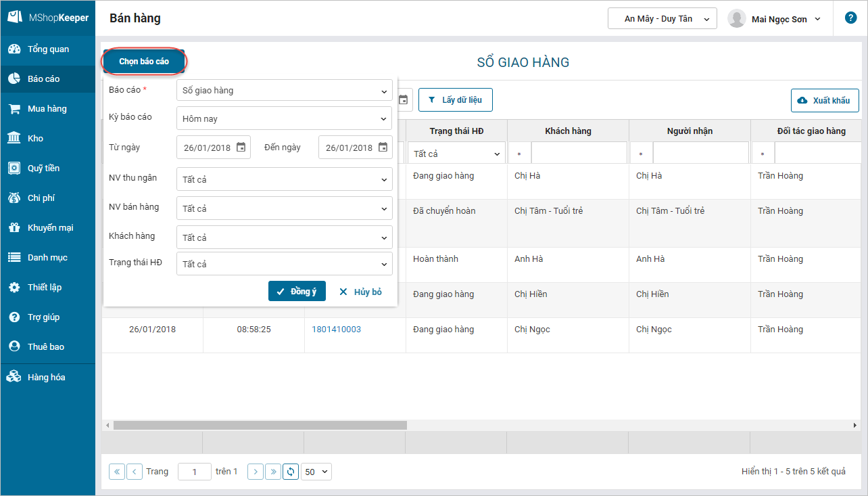Click customer cell Chị Tâm - Tuổi trẻ
868x496 pixels.
(568, 223)
